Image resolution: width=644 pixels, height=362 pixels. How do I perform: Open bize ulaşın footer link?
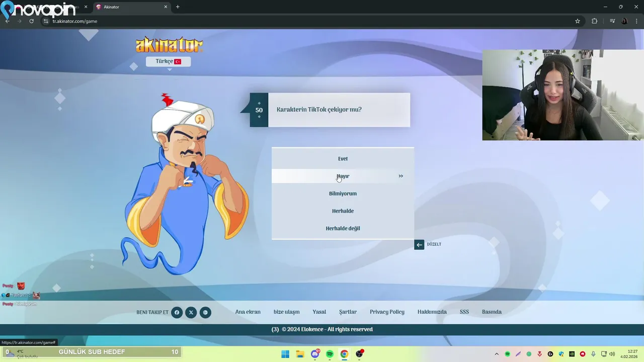tap(287, 312)
